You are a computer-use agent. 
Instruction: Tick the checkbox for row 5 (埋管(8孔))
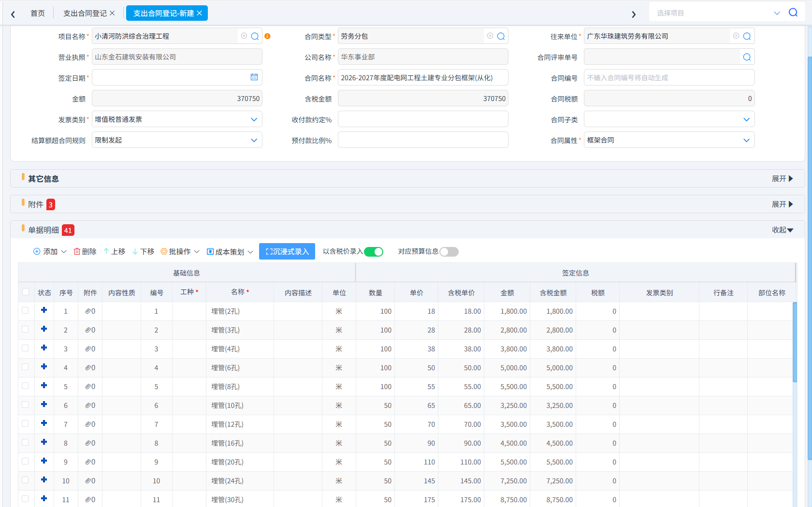(25, 386)
